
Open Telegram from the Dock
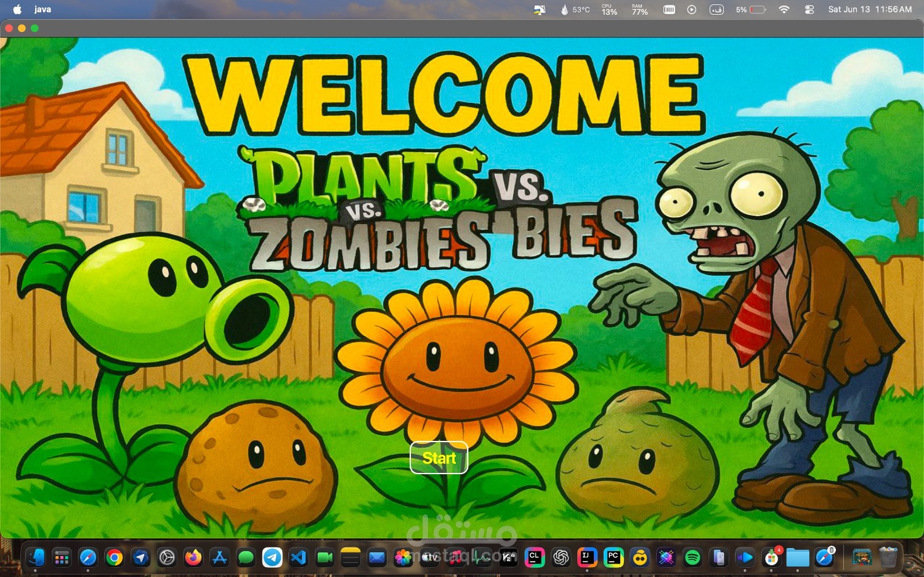[272, 558]
